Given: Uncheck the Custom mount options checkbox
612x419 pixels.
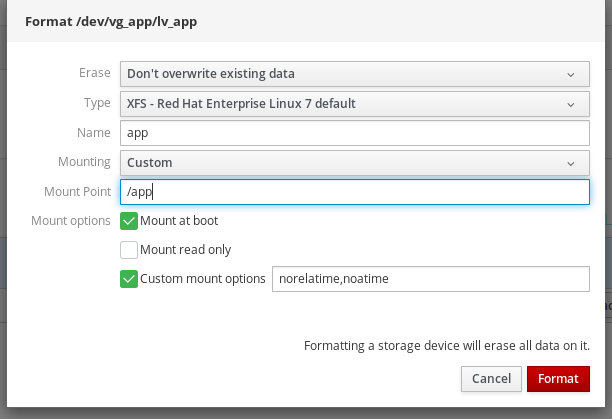Looking at the screenshot, I should 129,280.
